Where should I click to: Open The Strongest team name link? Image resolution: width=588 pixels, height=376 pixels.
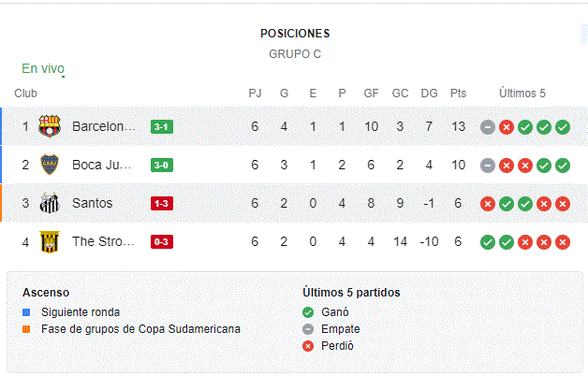103,241
